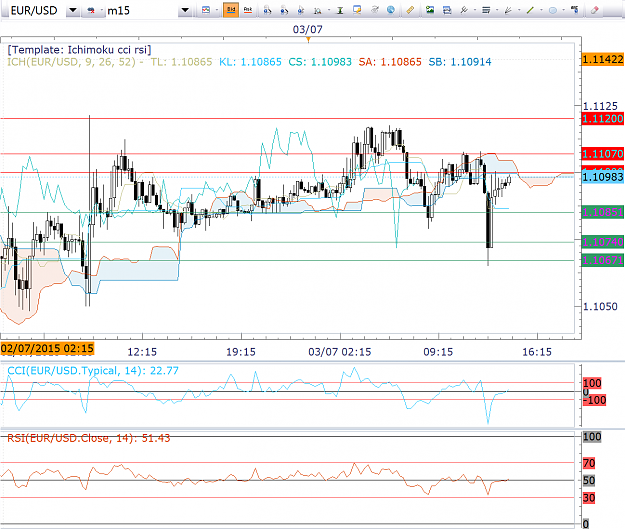Viewport: 625px width, 529px height.
Task: Select the red 1.11070 line price label
Action: click(603, 153)
